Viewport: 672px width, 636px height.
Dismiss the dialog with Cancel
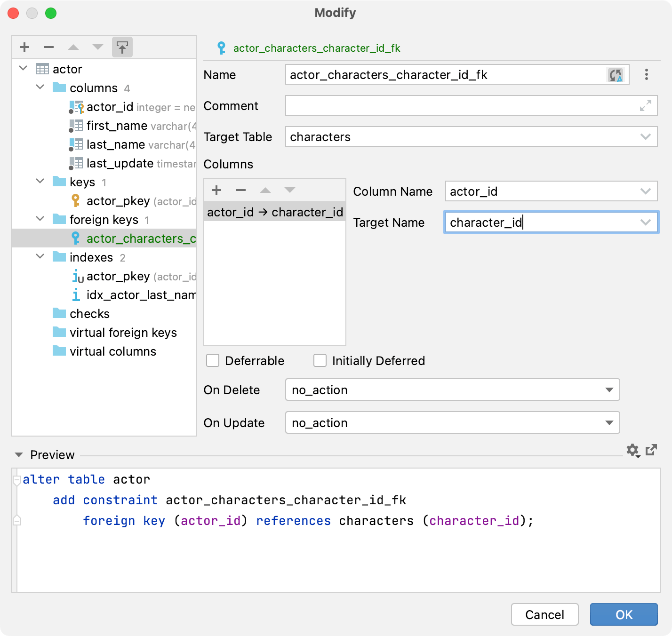coord(544,614)
